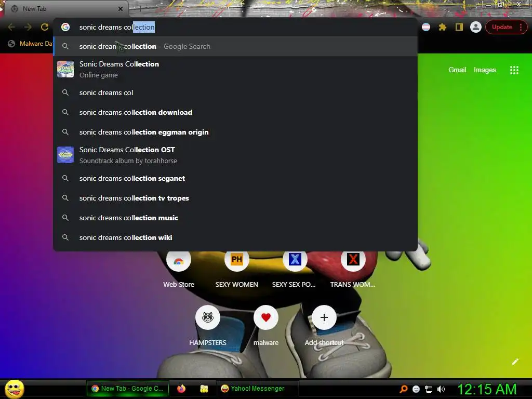Switch to the Yahoo! Messenger taskbar item
This screenshot has height=399, width=532.
257,389
